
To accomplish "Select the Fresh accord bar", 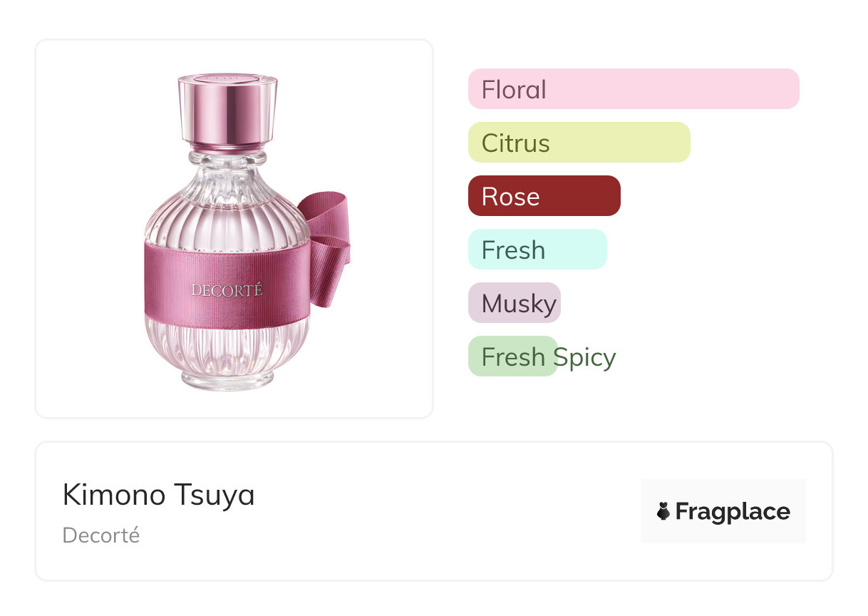I will click(537, 250).
